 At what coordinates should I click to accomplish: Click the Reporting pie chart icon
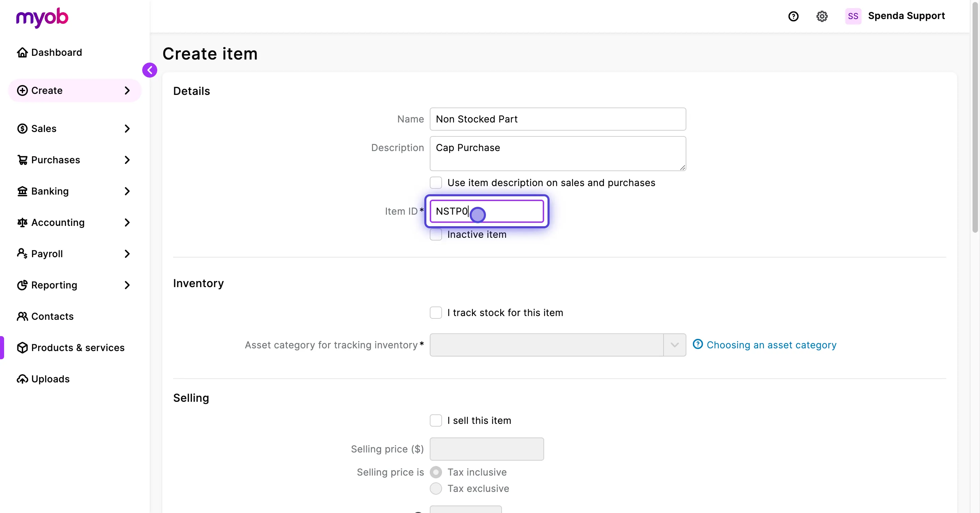tap(22, 285)
